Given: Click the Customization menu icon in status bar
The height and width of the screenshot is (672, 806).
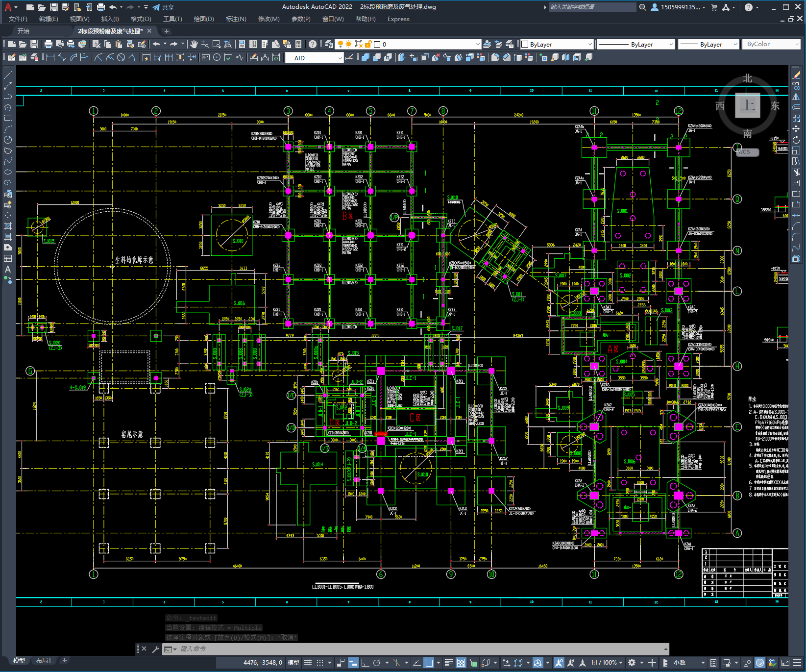Looking at the screenshot, I should click(x=797, y=663).
